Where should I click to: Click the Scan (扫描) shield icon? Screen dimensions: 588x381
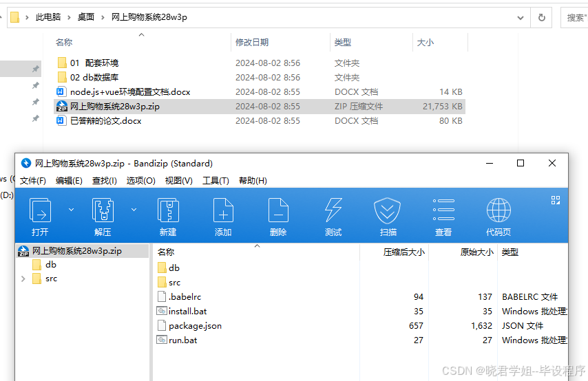(388, 210)
